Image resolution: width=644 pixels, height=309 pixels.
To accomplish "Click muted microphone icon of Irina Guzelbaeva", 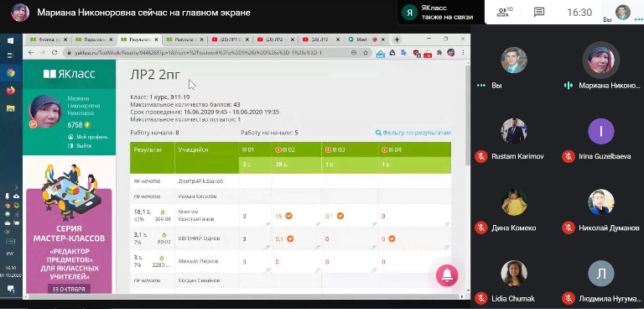I will point(569,157).
